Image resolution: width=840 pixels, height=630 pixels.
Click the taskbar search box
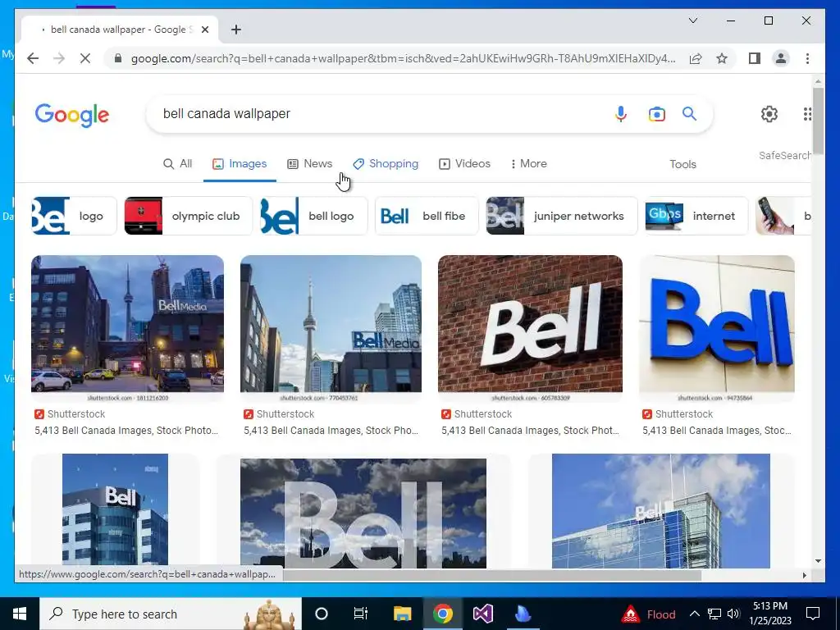click(x=171, y=614)
